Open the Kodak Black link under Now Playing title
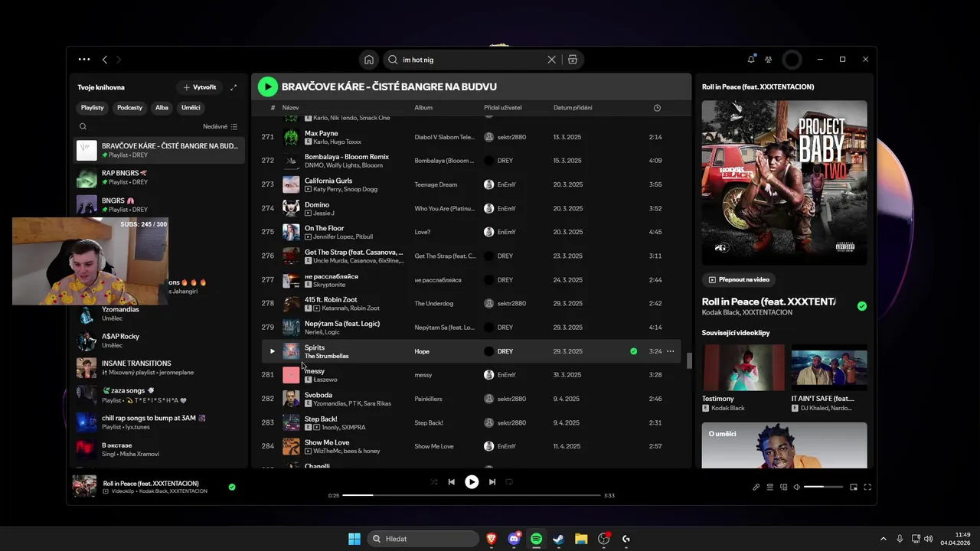Image resolution: width=980 pixels, height=551 pixels. pyautogui.click(x=720, y=313)
